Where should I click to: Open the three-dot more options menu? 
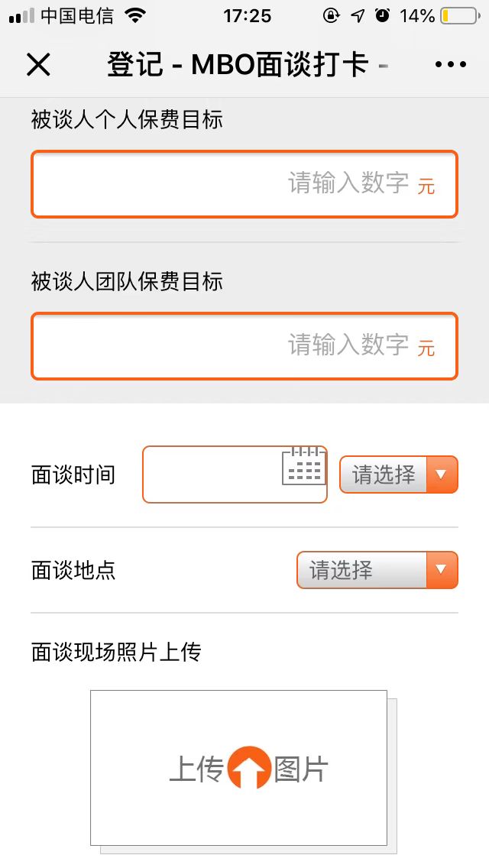pyautogui.click(x=450, y=65)
